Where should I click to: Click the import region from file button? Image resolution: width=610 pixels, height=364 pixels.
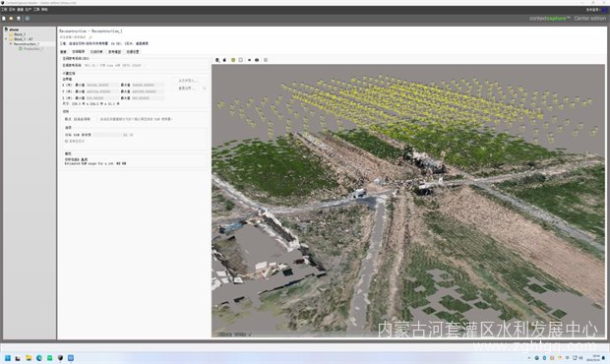188,81
